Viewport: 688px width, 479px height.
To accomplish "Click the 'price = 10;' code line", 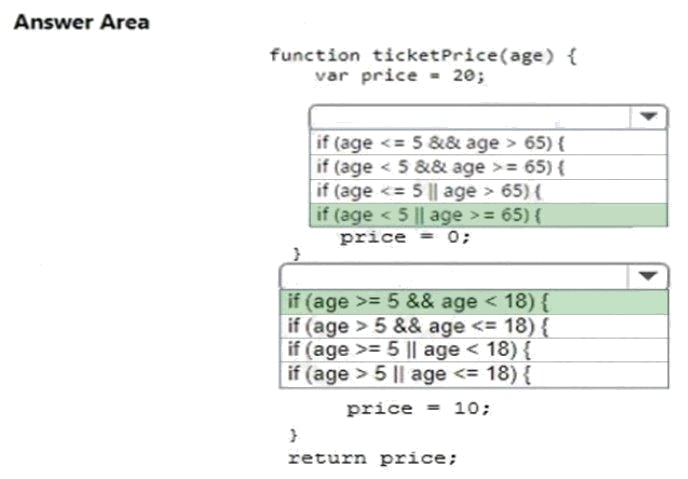I will point(418,408).
